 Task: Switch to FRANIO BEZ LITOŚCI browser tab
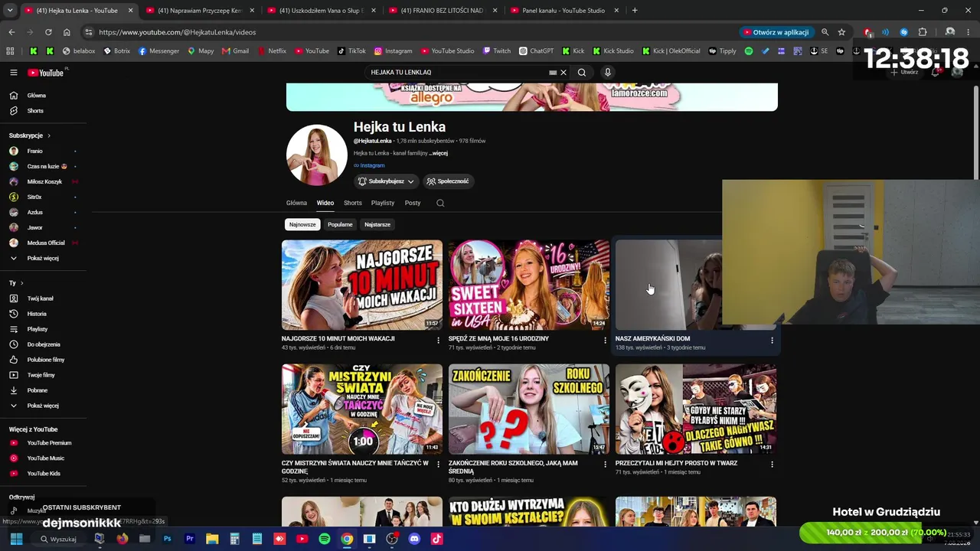(x=442, y=11)
